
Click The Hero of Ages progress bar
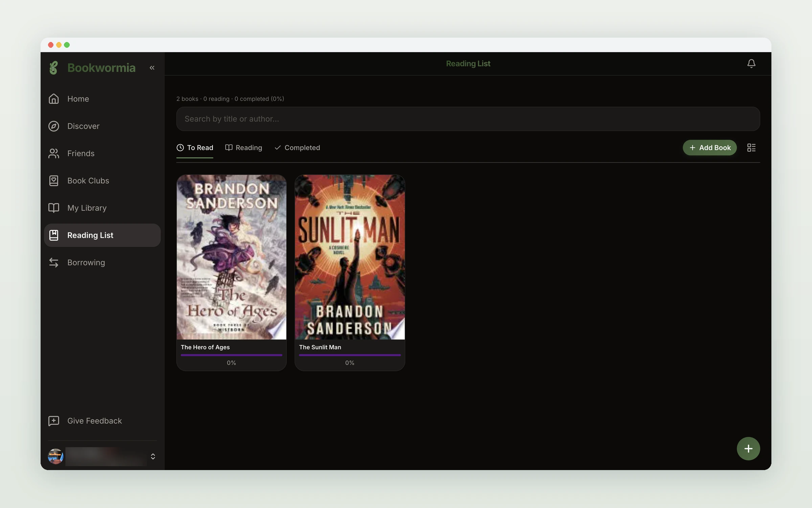(x=231, y=355)
